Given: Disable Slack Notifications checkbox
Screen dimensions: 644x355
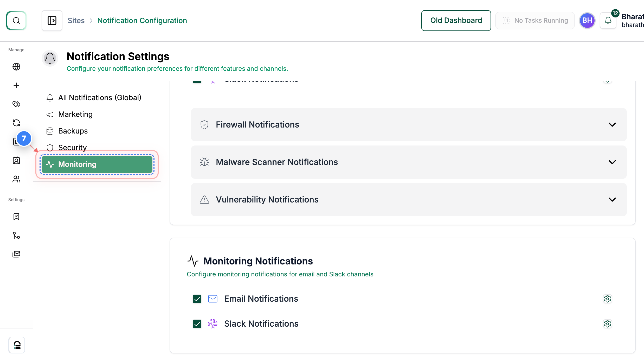Looking at the screenshot, I should (197, 324).
